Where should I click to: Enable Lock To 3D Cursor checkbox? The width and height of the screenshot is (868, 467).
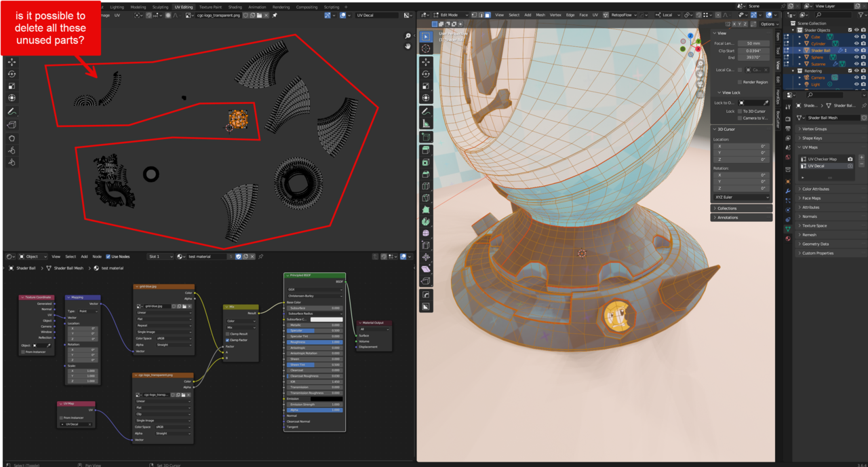pyautogui.click(x=740, y=111)
